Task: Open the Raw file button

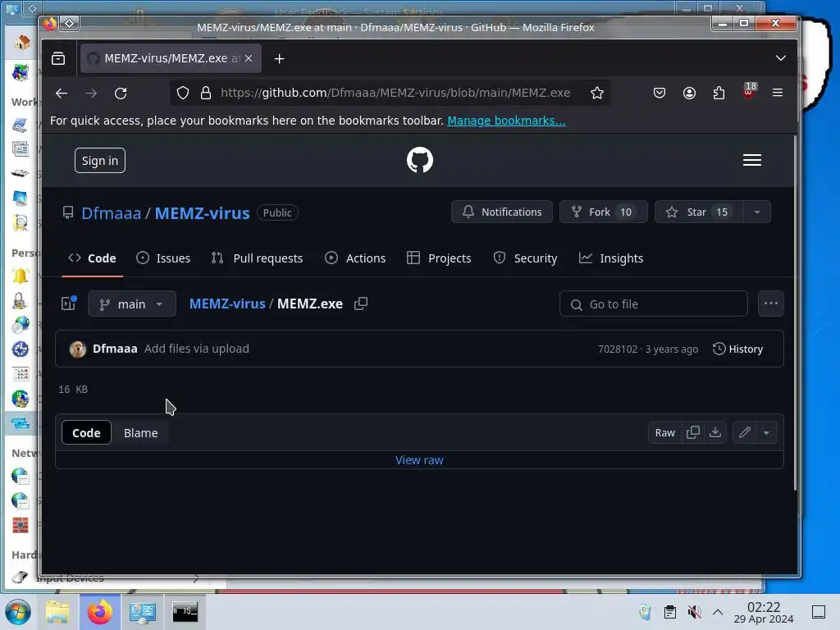Action: (x=664, y=433)
